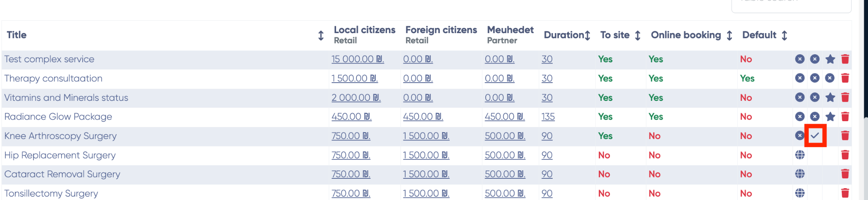Sort table by Title column
The image size is (868, 200).
click(321, 36)
